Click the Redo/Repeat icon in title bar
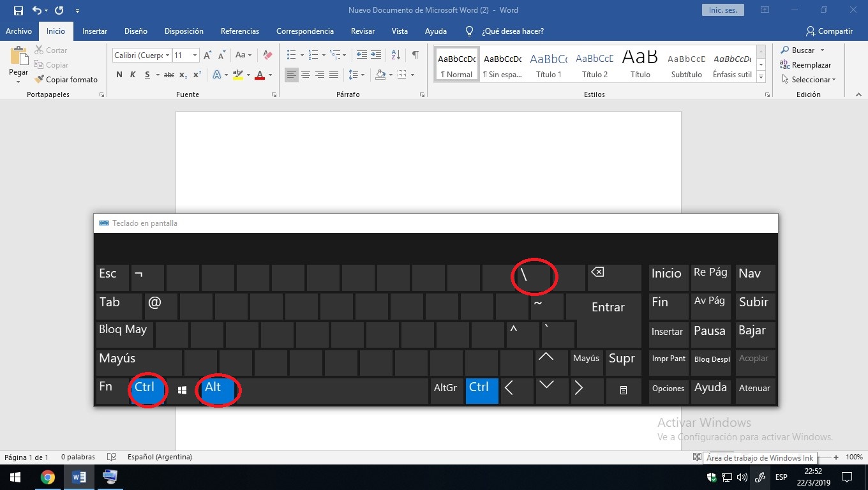Screen dimensions: 868x490 tap(59, 11)
